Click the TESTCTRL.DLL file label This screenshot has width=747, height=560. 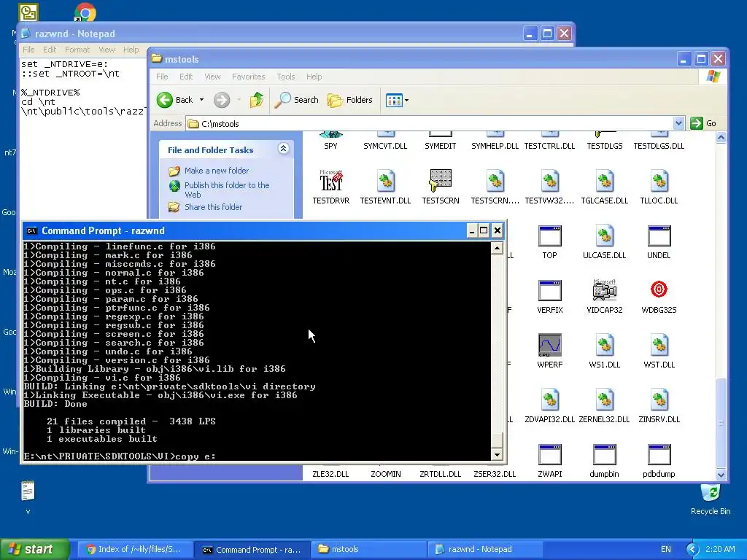[550, 146]
